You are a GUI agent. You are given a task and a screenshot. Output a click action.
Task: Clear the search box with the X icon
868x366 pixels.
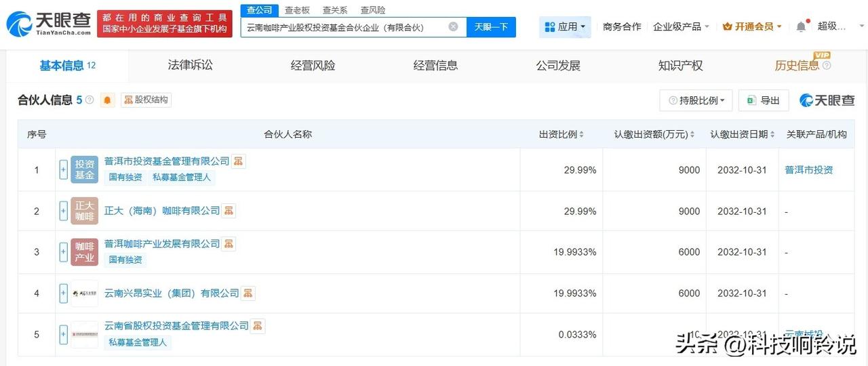point(453,27)
